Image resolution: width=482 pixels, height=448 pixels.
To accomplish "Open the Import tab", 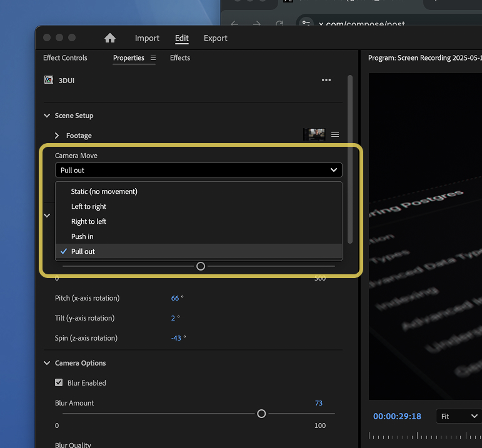I will coord(147,38).
